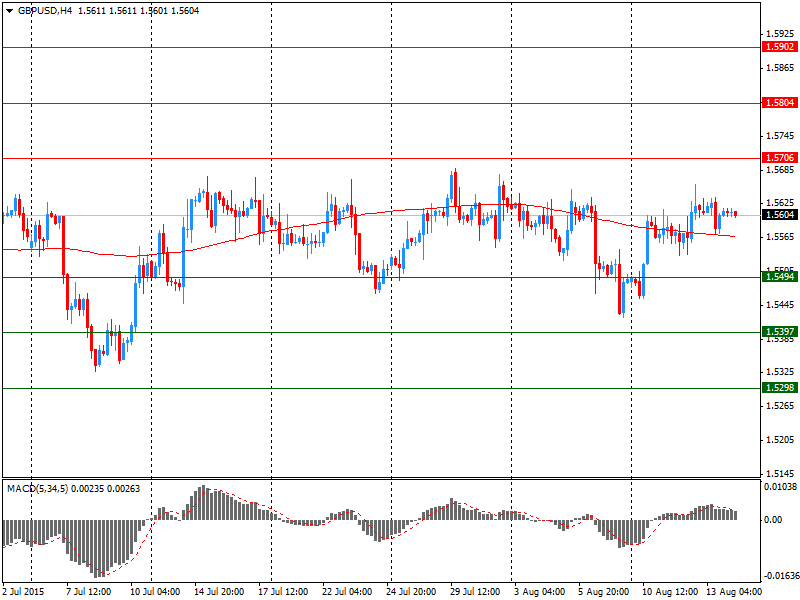
Task: Click the 1.5145 price scale value
Action: click(781, 473)
